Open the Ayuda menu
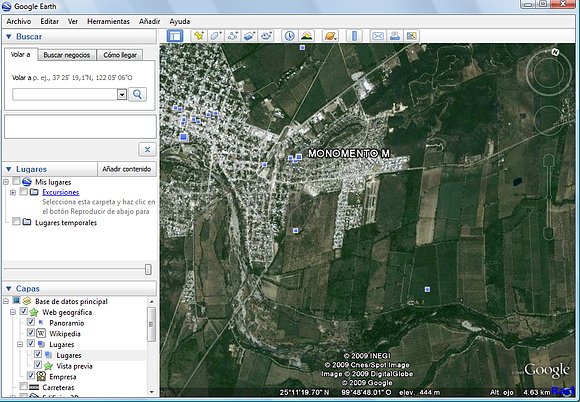This screenshot has height=402, width=580. click(x=180, y=21)
